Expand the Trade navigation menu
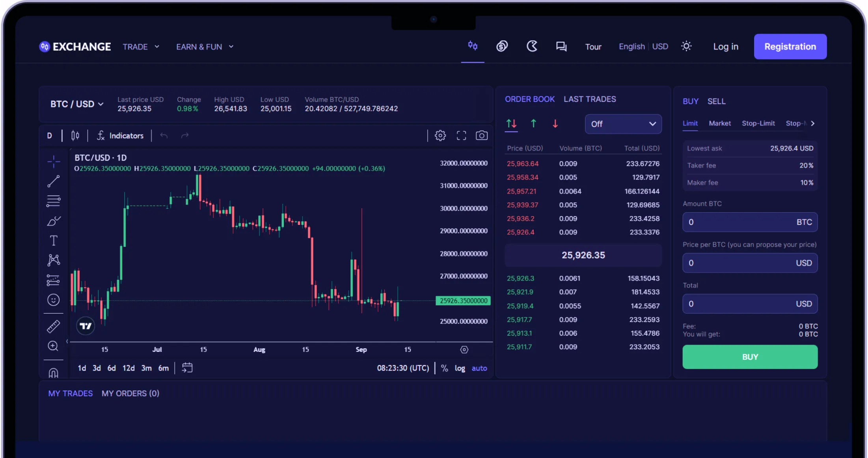Viewport: 868px width, 458px height. pos(140,47)
